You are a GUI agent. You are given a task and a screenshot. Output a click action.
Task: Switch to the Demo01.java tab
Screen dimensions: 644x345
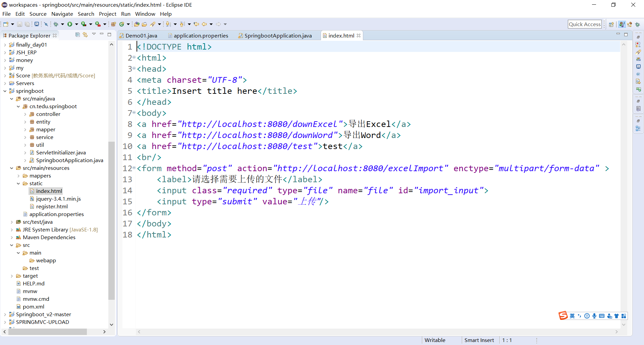139,36
